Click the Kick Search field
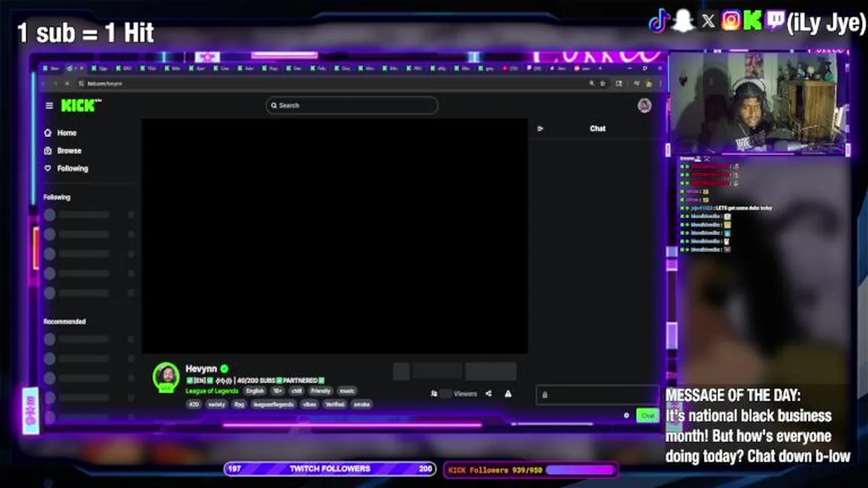 [352, 105]
